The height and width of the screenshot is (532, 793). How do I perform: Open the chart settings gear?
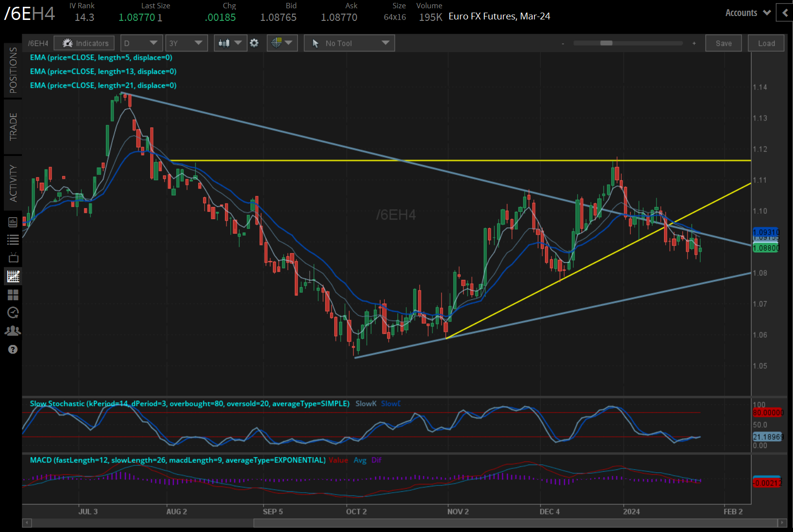pyautogui.click(x=254, y=43)
